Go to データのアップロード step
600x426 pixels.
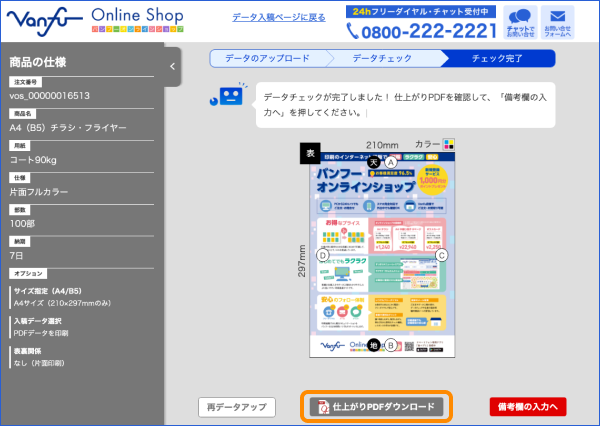[x=267, y=58]
